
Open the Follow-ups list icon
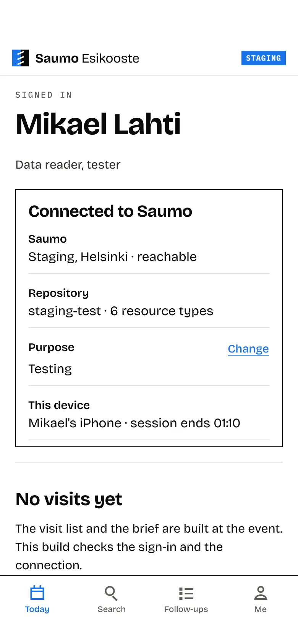tap(186, 594)
